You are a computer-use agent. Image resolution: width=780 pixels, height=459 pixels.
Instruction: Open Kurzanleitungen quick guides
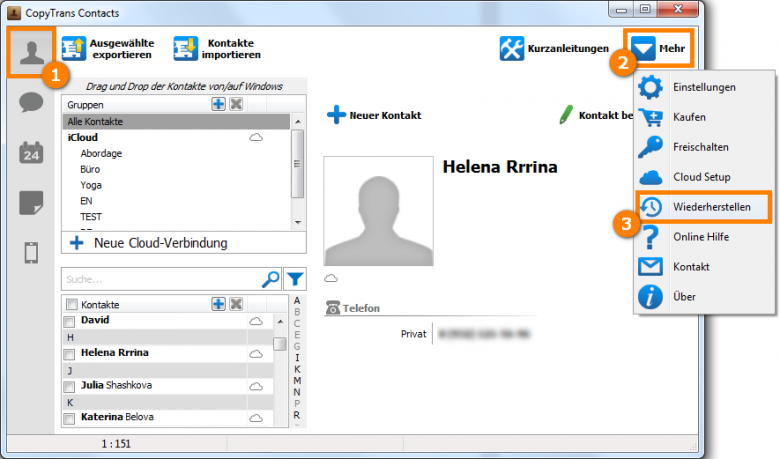click(554, 49)
